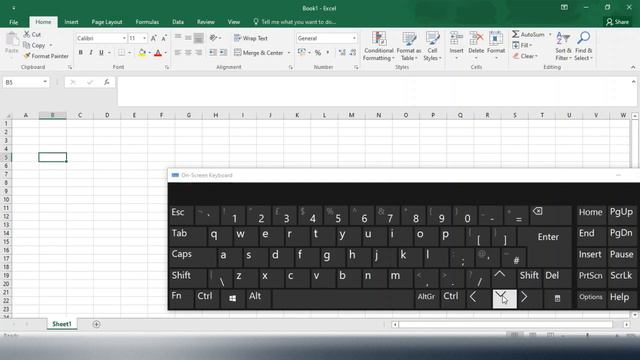Collapse the ribbon with the chevron
The height and width of the screenshot is (360, 640).
(633, 67)
